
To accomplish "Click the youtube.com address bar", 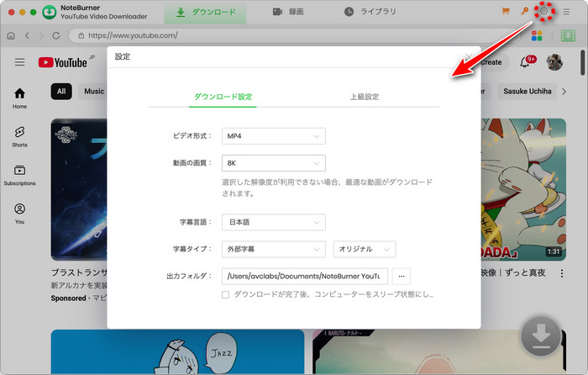I will tap(294, 35).
